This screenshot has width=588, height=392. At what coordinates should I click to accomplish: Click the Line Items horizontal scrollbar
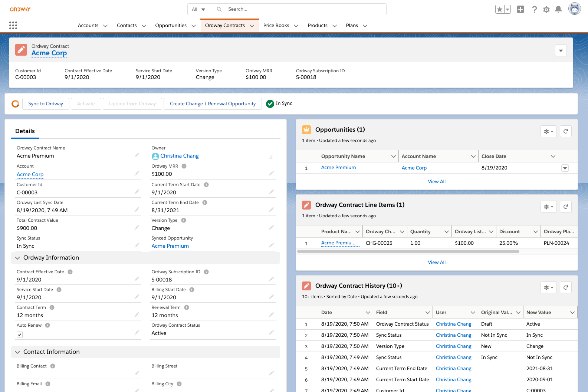[x=408, y=251]
